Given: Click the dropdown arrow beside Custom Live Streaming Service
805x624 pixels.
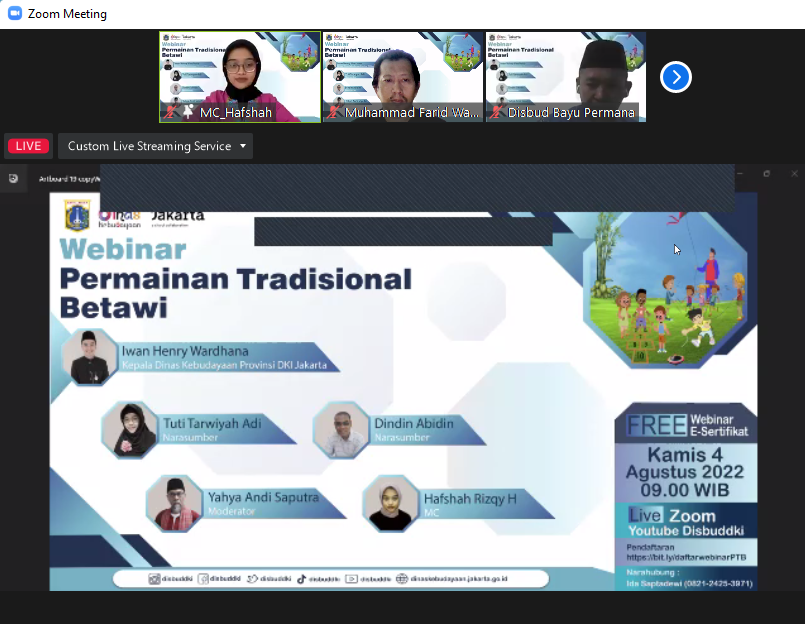Looking at the screenshot, I should (243, 146).
